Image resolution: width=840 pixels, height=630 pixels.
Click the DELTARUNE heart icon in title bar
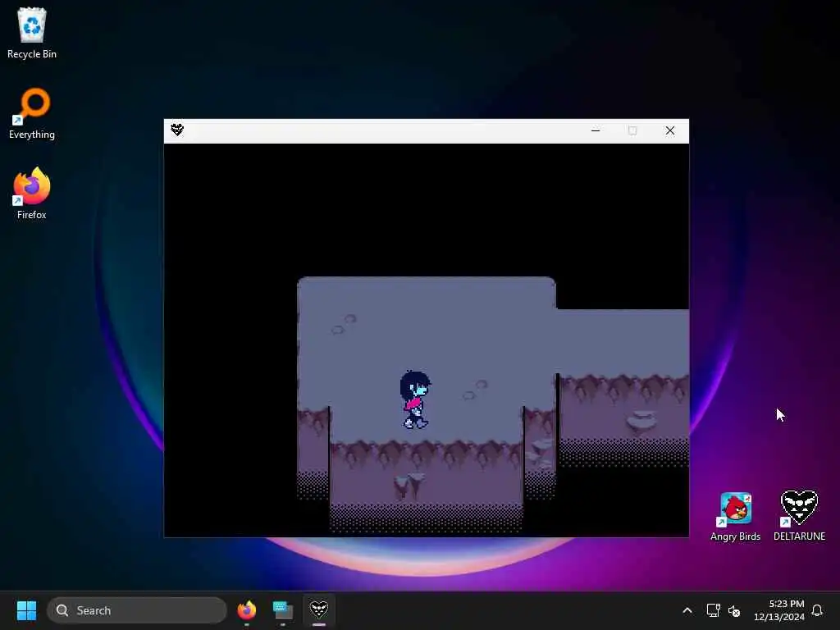click(x=177, y=130)
